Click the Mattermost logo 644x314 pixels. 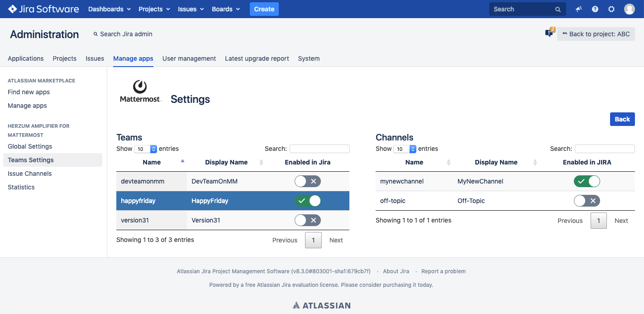click(140, 92)
